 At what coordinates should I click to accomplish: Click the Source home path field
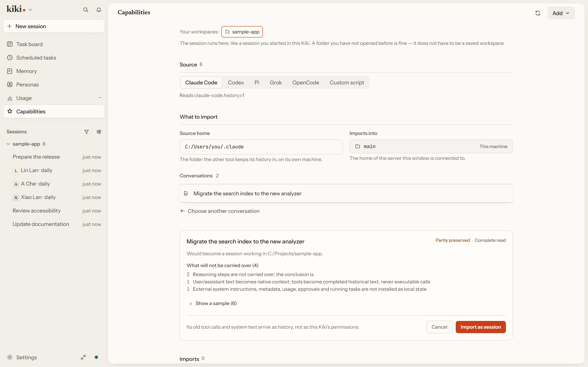261,147
